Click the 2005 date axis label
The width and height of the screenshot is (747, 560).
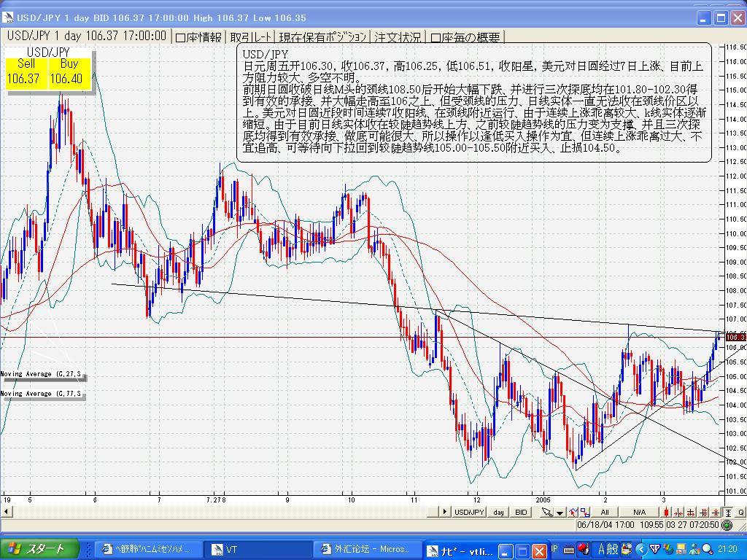(x=543, y=500)
